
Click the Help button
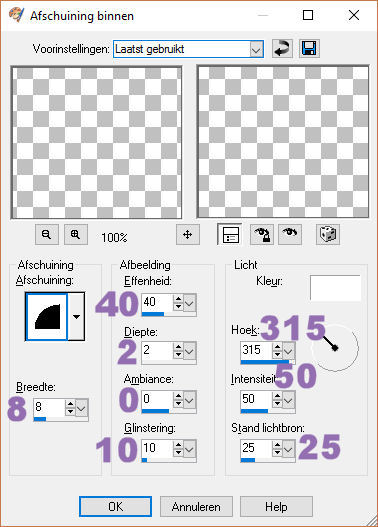pyautogui.click(x=276, y=506)
